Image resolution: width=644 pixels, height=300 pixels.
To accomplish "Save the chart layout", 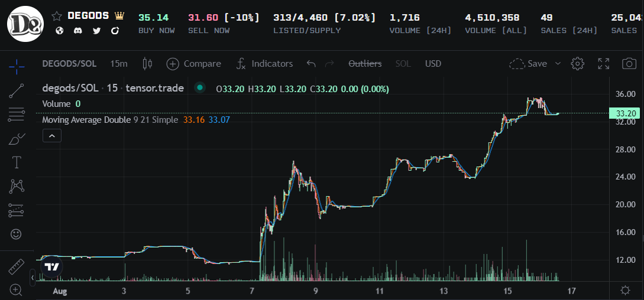I will pyautogui.click(x=528, y=64).
